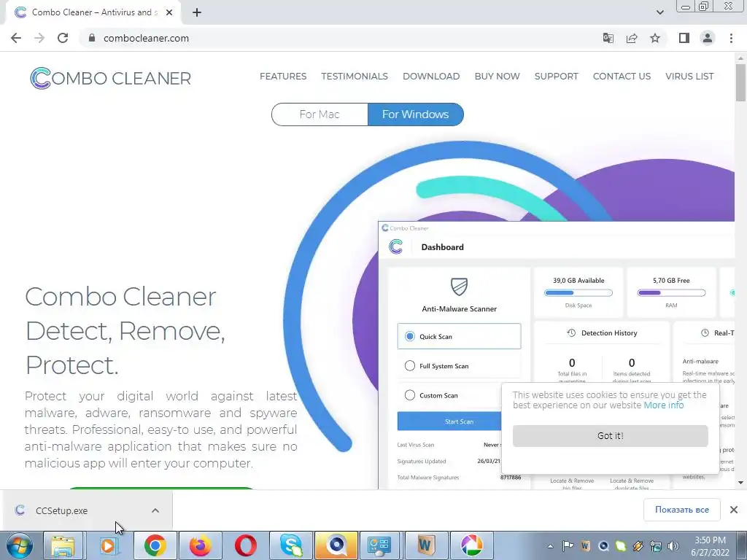Click Показать все downloads button
The height and width of the screenshot is (560, 747).
pyautogui.click(x=682, y=510)
